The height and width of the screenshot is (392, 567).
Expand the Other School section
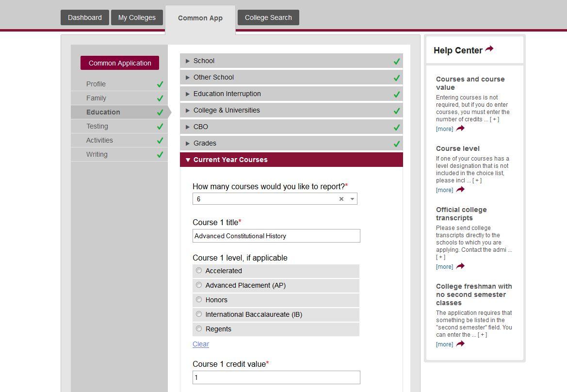pyautogui.click(x=214, y=77)
